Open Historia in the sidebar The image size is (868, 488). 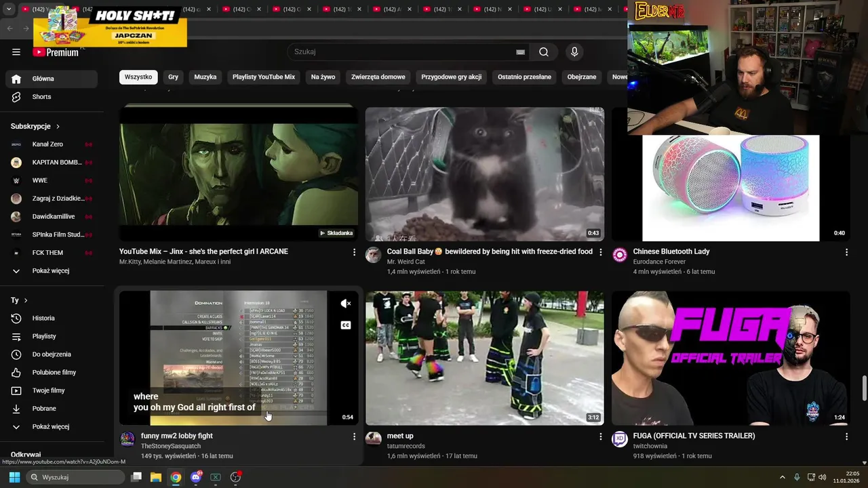coord(52,318)
